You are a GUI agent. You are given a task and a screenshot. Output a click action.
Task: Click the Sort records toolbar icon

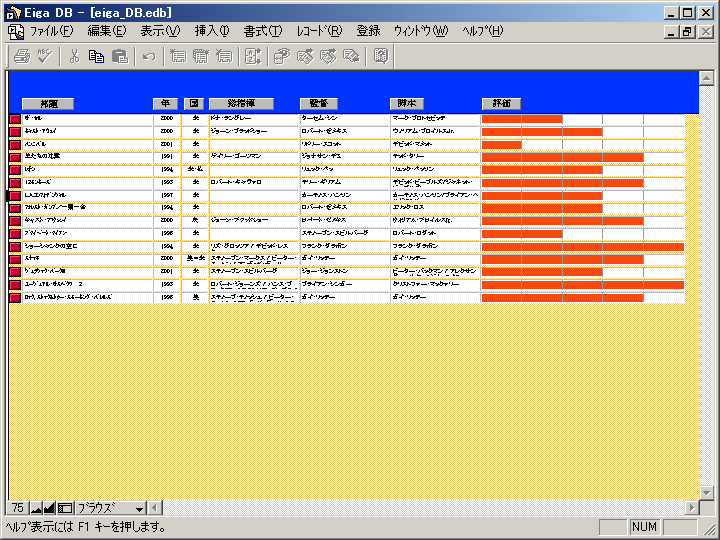[252, 56]
